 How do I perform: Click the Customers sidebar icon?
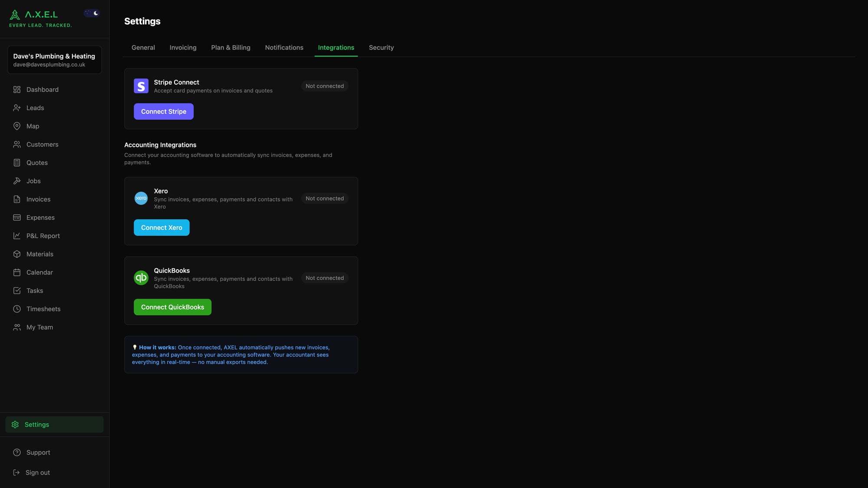click(17, 144)
